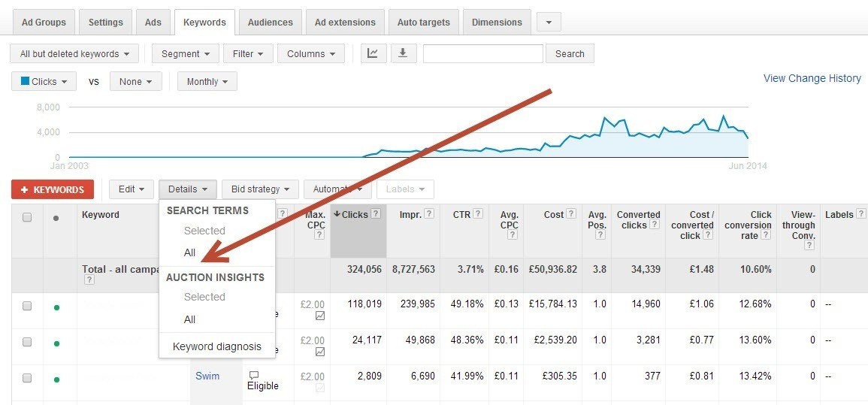868x405 pixels.
Task: Choose All under Search Terms in menu
Action: pyautogui.click(x=189, y=253)
